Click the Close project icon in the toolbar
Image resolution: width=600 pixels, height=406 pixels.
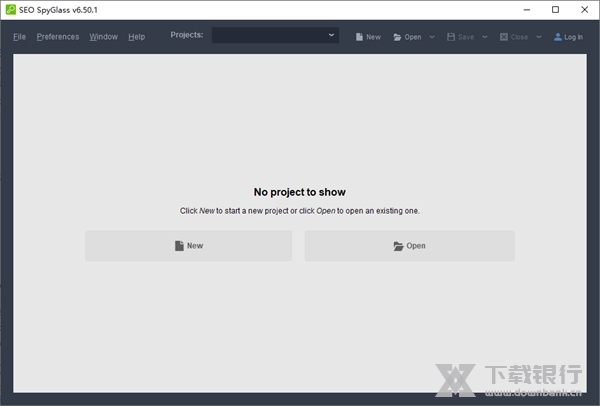point(504,37)
